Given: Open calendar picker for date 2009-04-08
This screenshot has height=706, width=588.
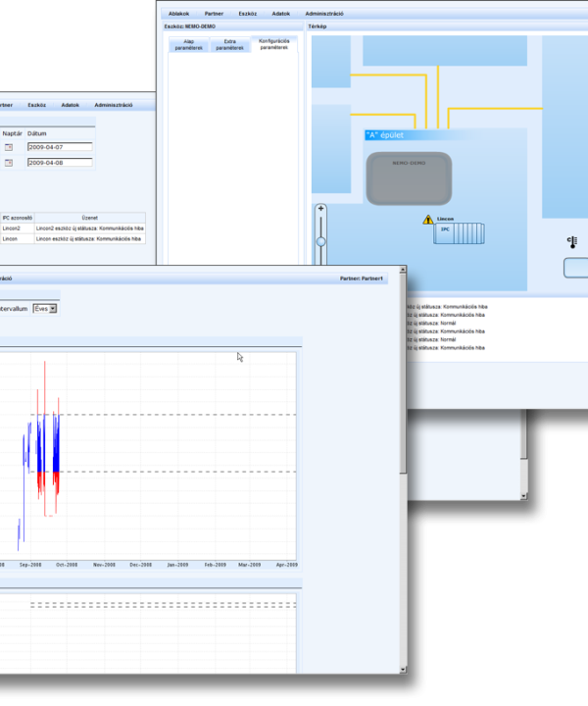Looking at the screenshot, I should (x=9, y=162).
